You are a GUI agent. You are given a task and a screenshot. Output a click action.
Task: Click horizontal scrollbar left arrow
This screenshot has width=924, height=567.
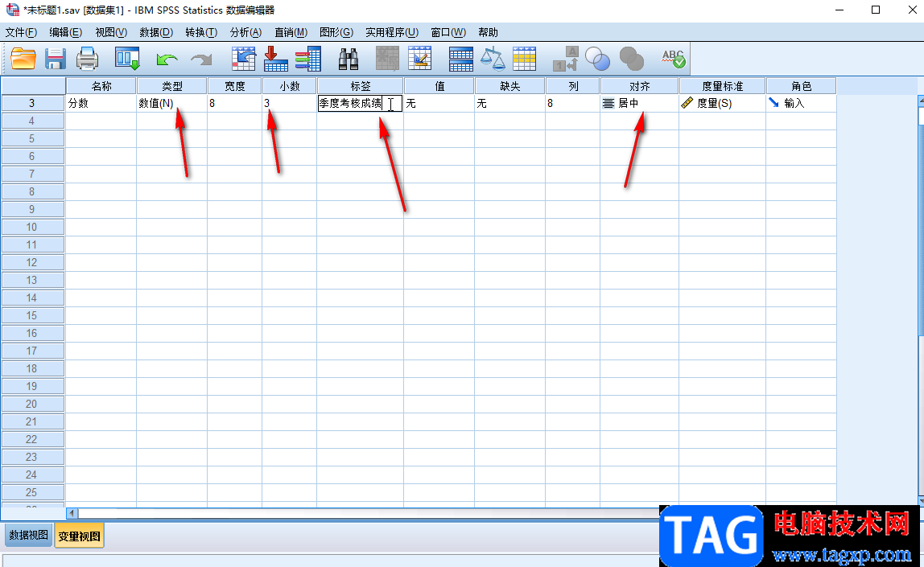[72, 513]
